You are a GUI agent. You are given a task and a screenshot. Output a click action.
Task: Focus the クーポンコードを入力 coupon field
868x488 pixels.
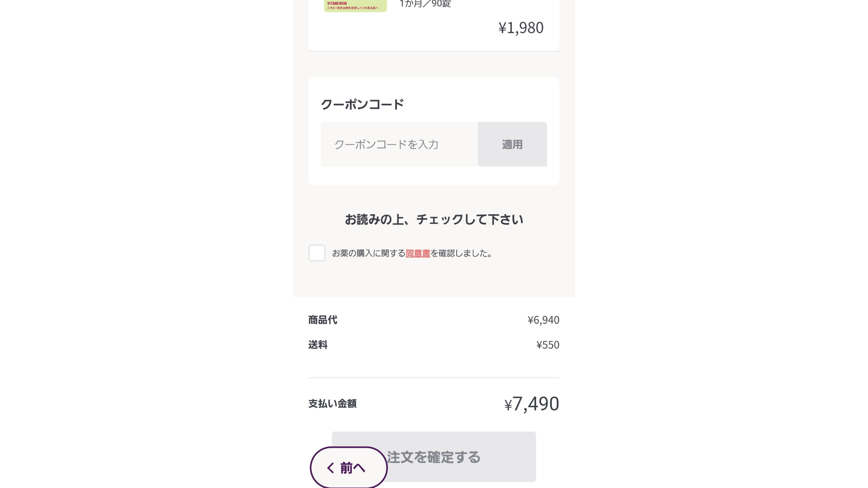coord(399,144)
